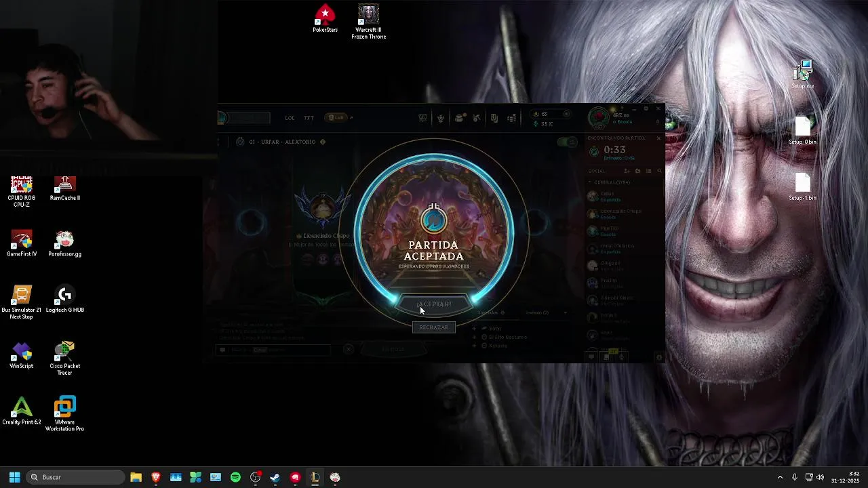Click the new folder icon in Social
The image size is (868, 488).
click(638, 171)
